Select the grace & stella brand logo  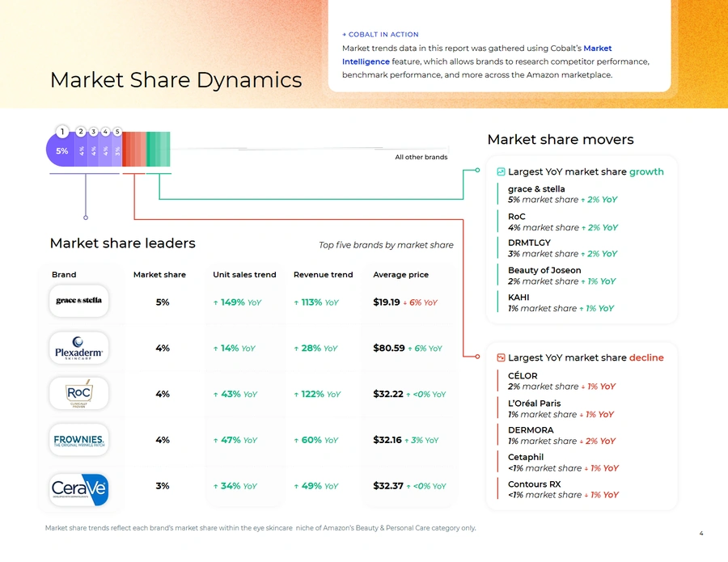click(x=79, y=301)
